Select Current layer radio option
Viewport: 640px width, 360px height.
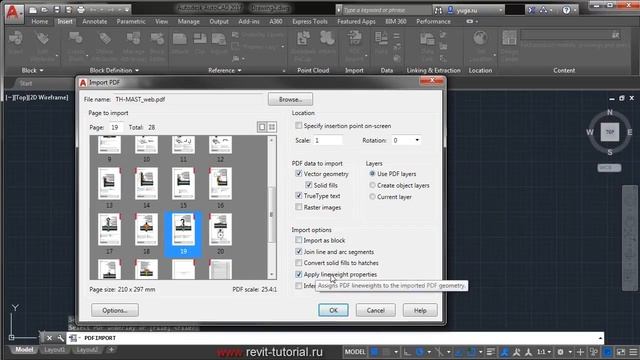tap(372, 197)
